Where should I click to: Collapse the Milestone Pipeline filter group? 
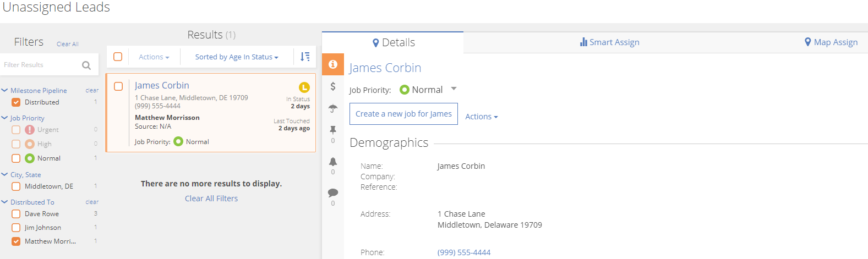pyautogui.click(x=4, y=90)
